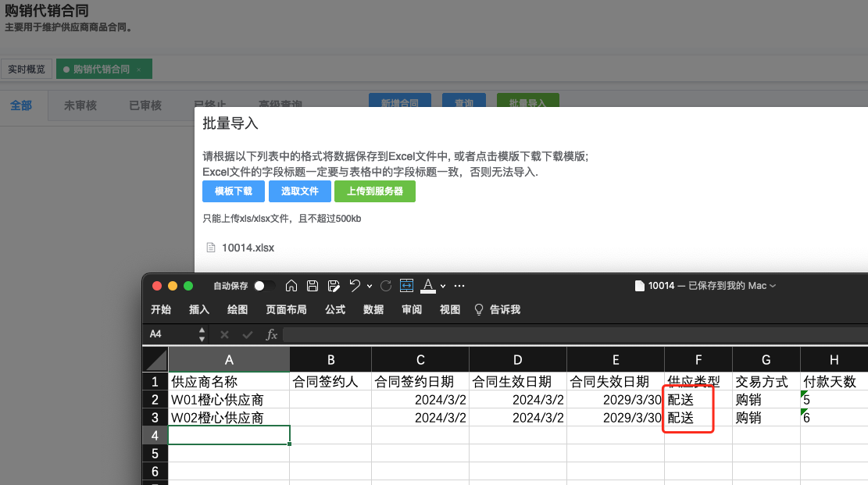Select the column F header

tap(698, 360)
